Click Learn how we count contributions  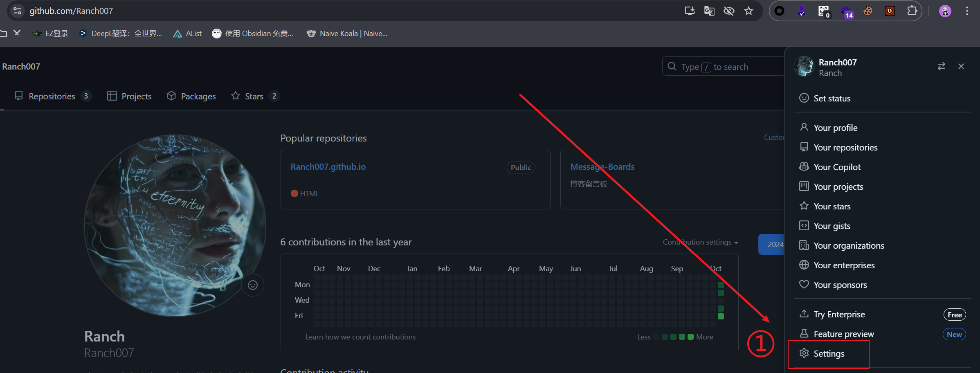click(x=360, y=337)
